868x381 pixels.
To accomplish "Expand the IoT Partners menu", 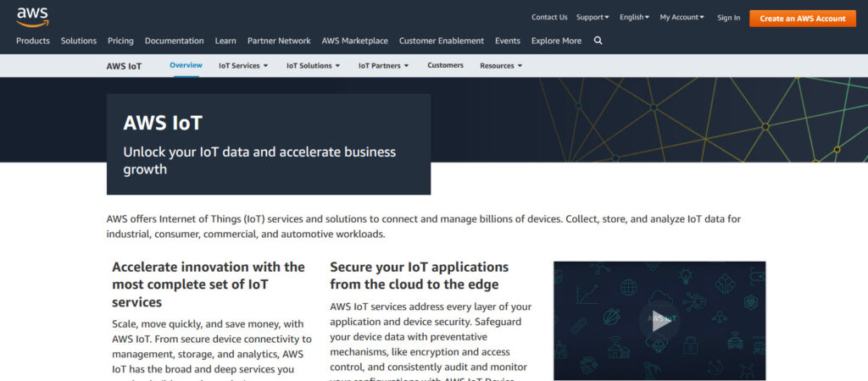I will click(384, 65).
